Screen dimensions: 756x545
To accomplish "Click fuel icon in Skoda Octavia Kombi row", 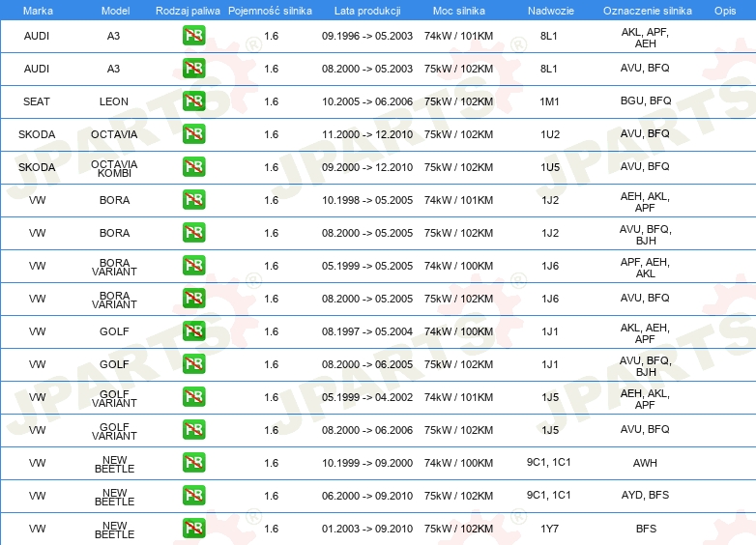I will click(x=193, y=166).
